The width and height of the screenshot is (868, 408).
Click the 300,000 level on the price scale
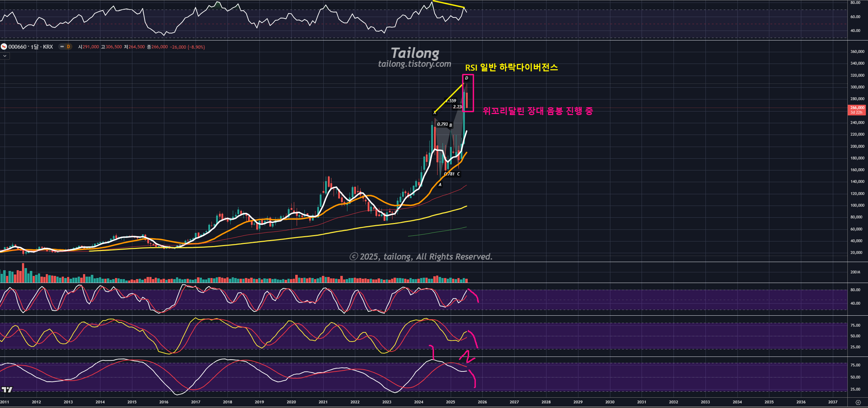857,87
